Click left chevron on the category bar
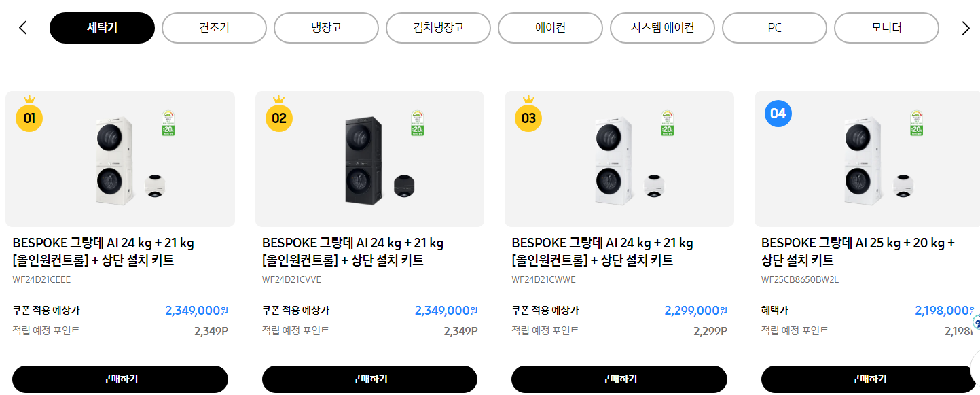 point(22,28)
